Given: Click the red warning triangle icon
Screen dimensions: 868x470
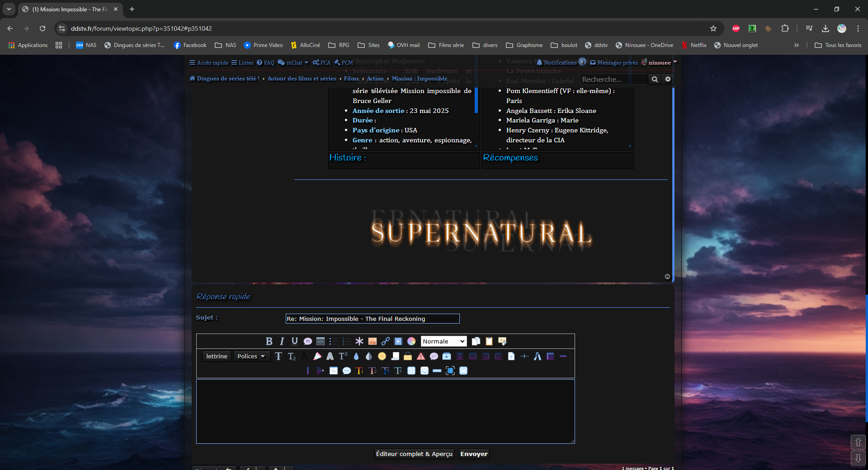Looking at the screenshot, I should pyautogui.click(x=421, y=357).
